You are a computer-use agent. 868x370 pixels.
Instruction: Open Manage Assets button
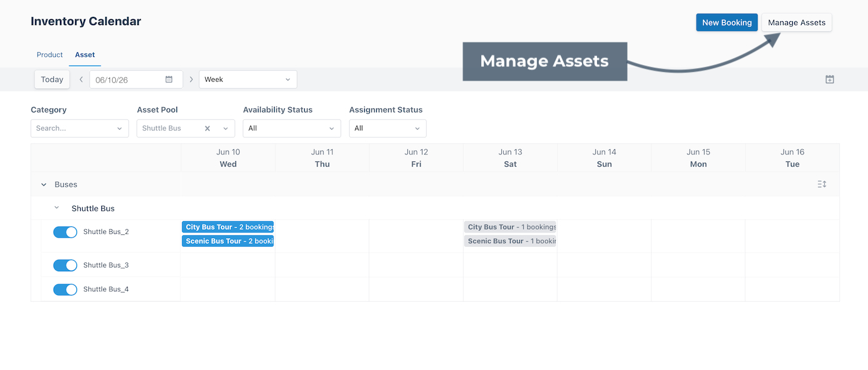797,22
